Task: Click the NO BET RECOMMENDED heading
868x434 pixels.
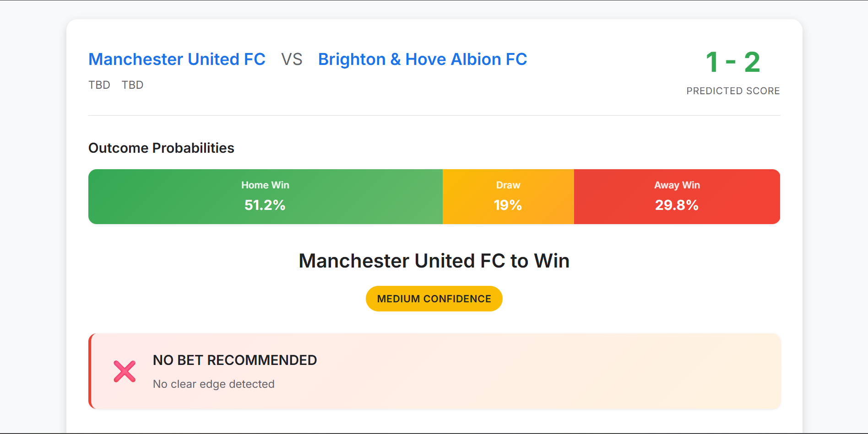Action: (234, 360)
